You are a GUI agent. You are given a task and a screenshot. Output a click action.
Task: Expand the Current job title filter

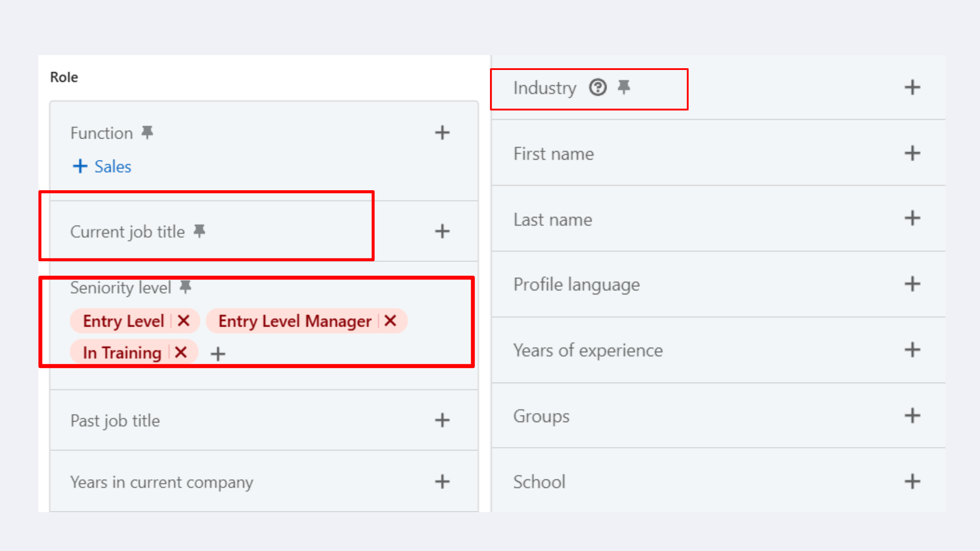pos(442,231)
